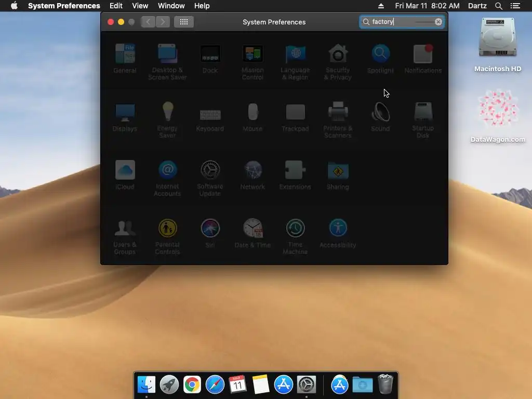This screenshot has height=399, width=532.
Task: Open Startup Disk preferences
Action: pos(423,120)
